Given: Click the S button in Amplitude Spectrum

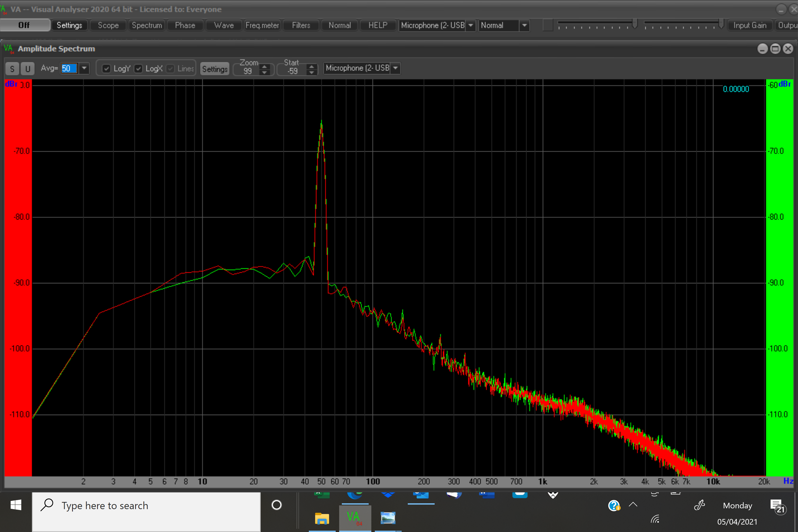Looking at the screenshot, I should [x=12, y=69].
